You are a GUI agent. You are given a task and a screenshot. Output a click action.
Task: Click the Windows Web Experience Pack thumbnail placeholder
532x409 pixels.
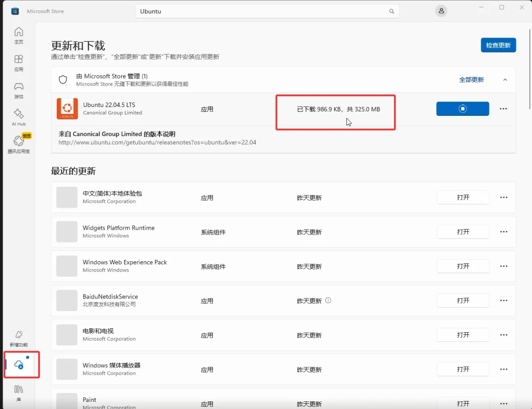click(67, 266)
